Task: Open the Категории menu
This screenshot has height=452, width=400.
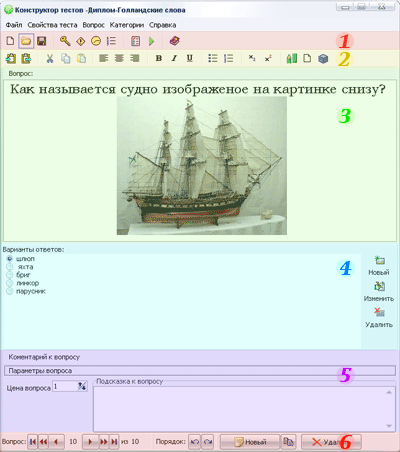Action: pyautogui.click(x=127, y=25)
